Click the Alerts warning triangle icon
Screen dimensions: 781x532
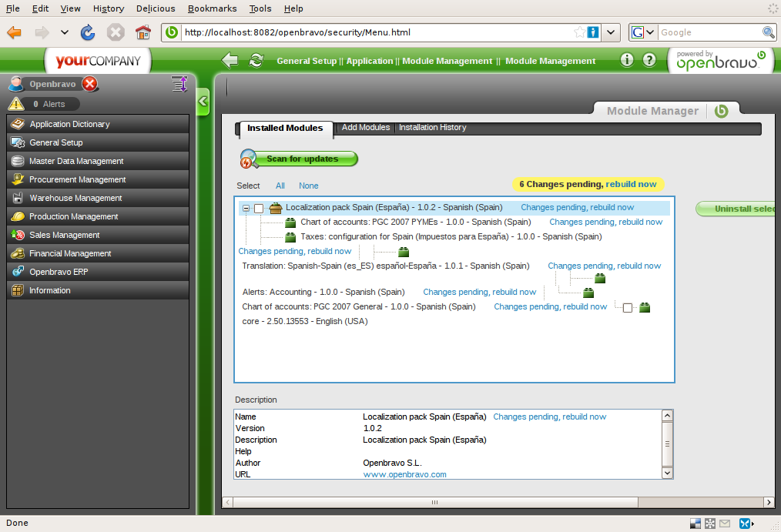tap(16, 103)
